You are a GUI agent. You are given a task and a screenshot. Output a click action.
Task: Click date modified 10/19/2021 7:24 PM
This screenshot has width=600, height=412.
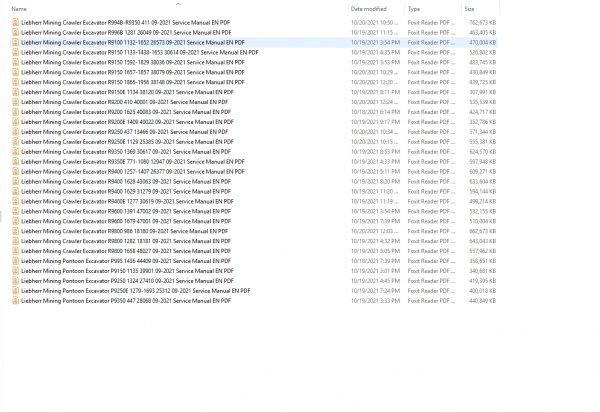click(375, 291)
